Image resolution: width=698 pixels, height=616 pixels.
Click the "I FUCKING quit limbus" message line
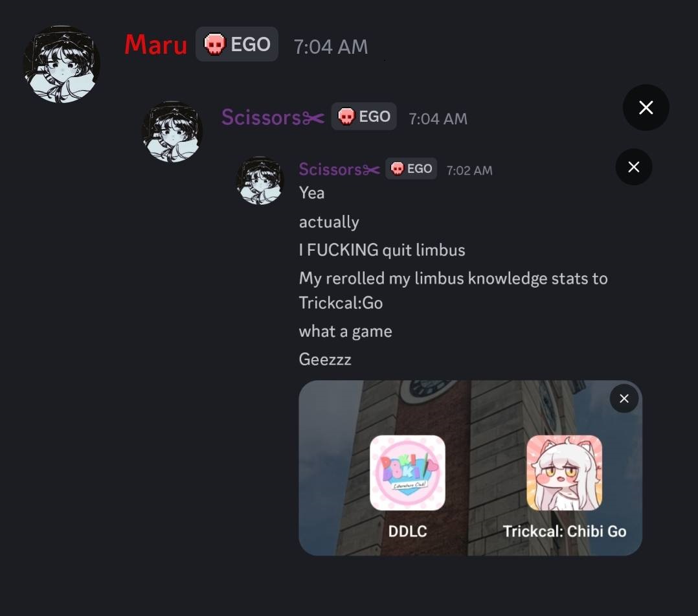click(x=382, y=250)
